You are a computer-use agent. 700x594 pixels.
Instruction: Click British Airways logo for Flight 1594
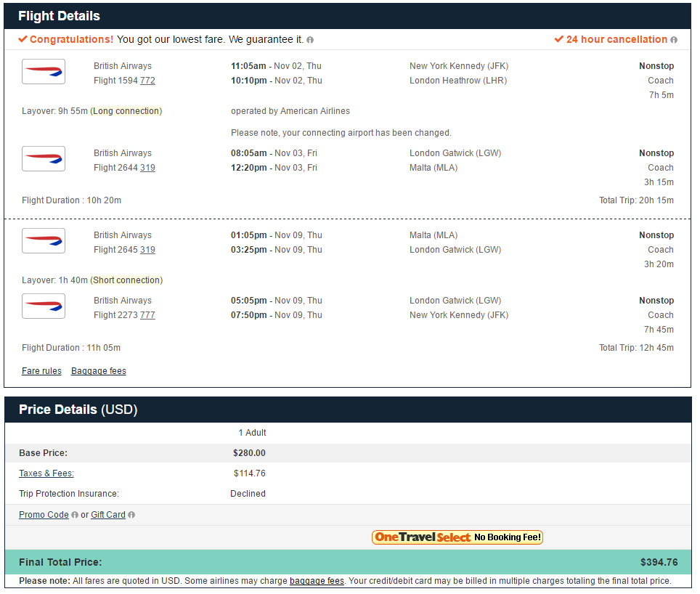pos(44,71)
